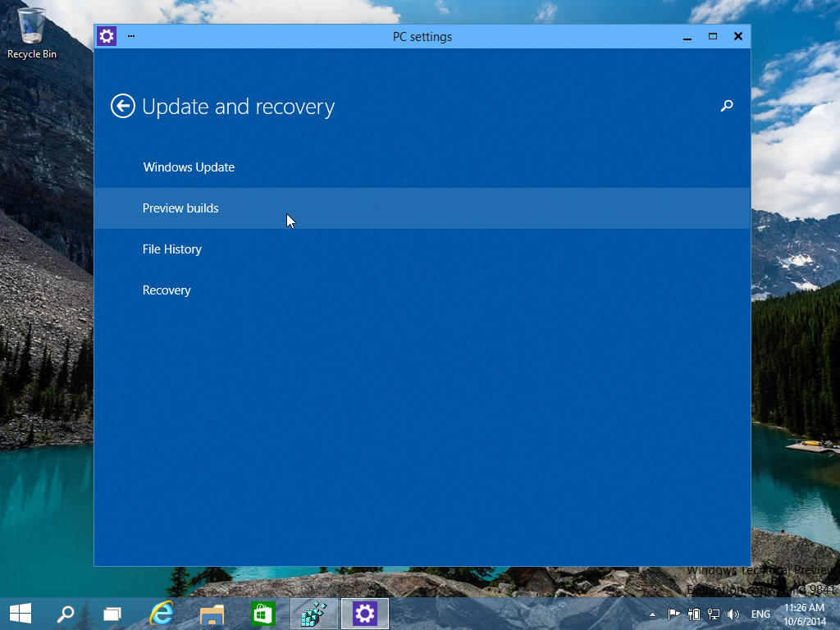Click the PC settings taskbar button
The height and width of the screenshot is (630, 840).
click(365, 614)
